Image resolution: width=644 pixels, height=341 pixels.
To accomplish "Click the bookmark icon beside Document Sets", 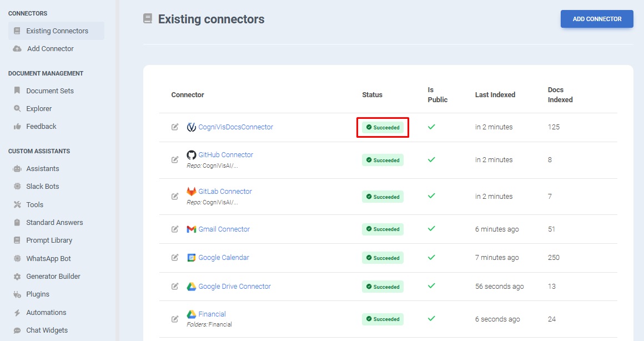I will coord(17,91).
